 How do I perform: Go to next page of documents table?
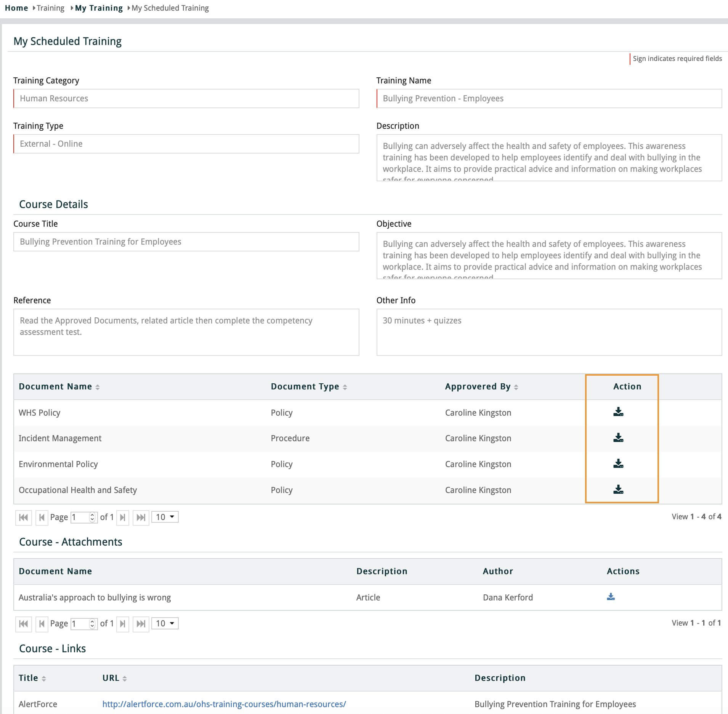(122, 517)
